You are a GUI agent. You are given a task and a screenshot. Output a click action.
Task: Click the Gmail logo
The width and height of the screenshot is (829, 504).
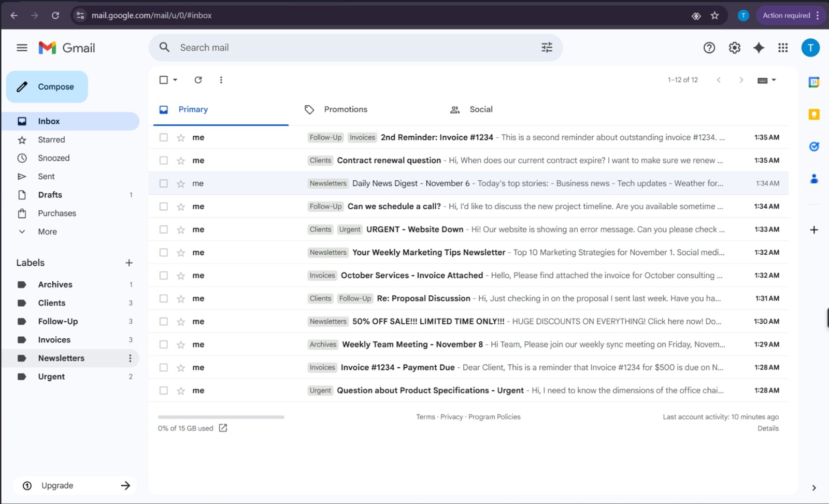point(67,48)
